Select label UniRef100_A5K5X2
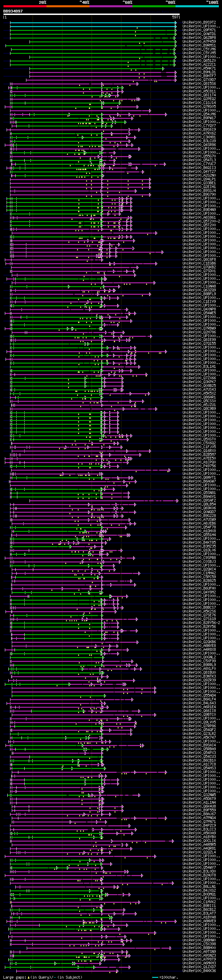This screenshot has height=980, width=222. [x=199, y=393]
